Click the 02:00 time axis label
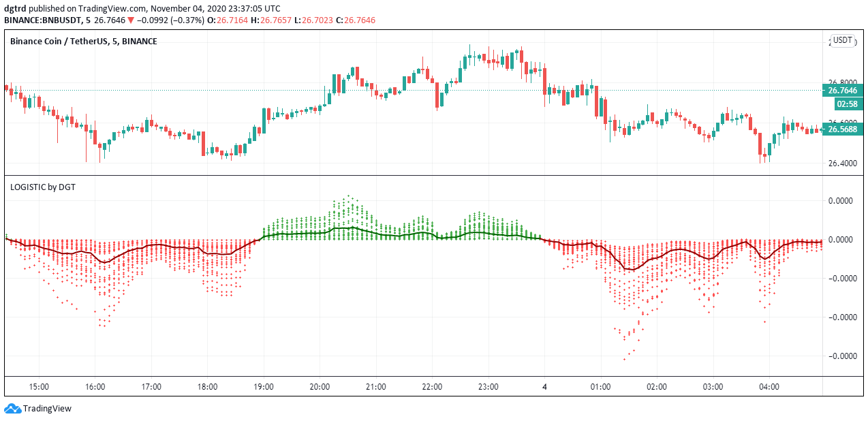 [657, 387]
